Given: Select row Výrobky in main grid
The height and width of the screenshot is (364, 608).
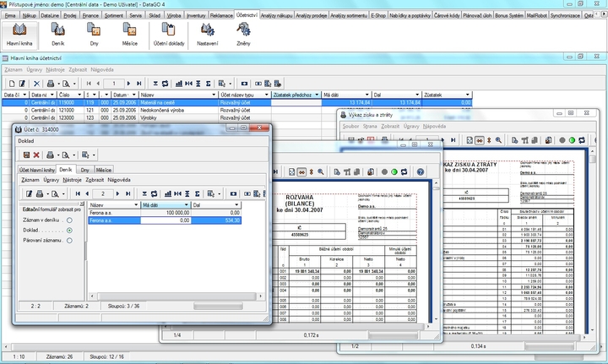Looking at the screenshot, I should click(236, 117).
